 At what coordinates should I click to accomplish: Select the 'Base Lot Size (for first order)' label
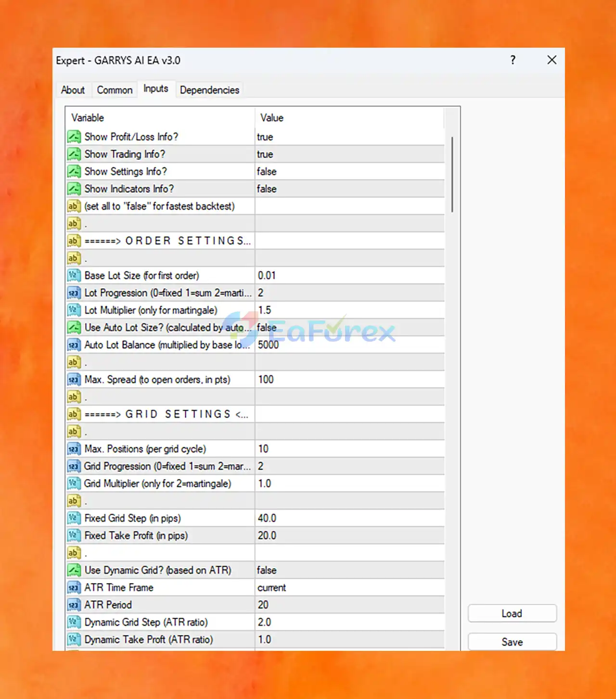click(142, 276)
